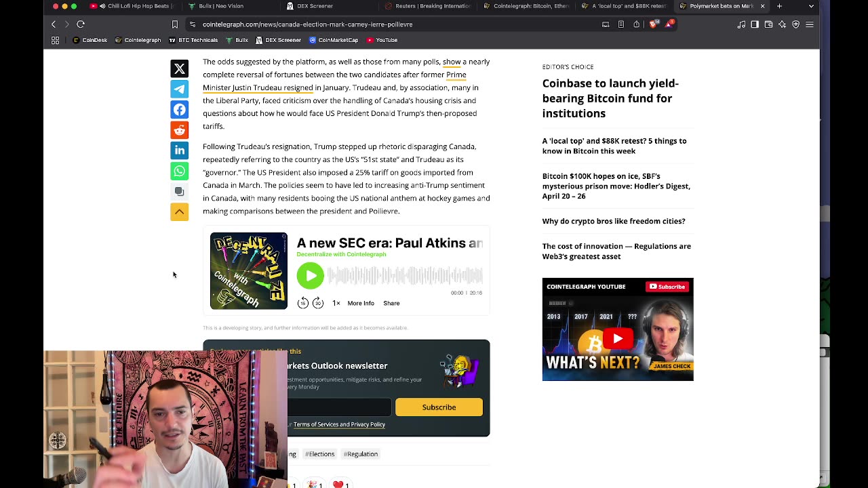Open CoinMarketCap bookmark
868x488 pixels.
coord(334,40)
